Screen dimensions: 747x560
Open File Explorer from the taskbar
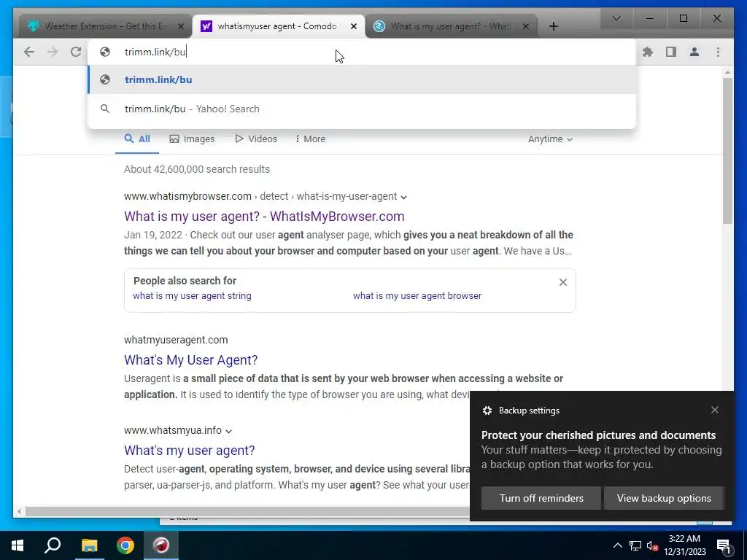(x=89, y=545)
